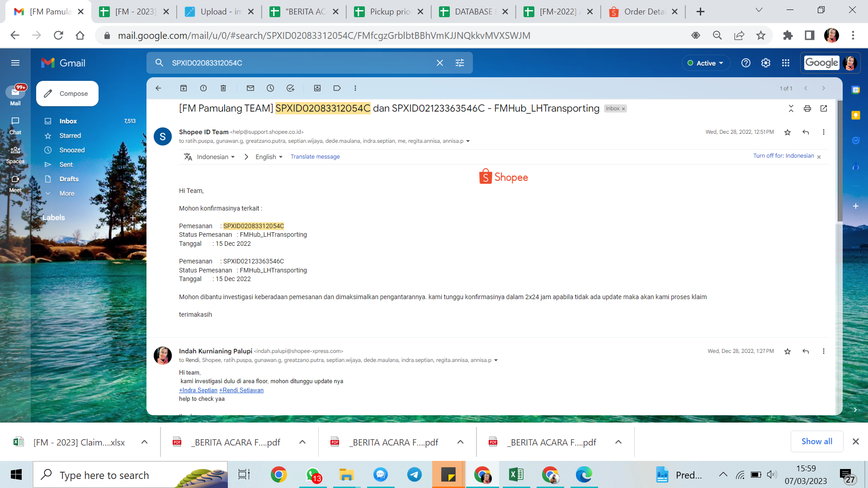Open File Explorer from the taskbar
Image resolution: width=868 pixels, height=488 pixels.
click(x=346, y=474)
